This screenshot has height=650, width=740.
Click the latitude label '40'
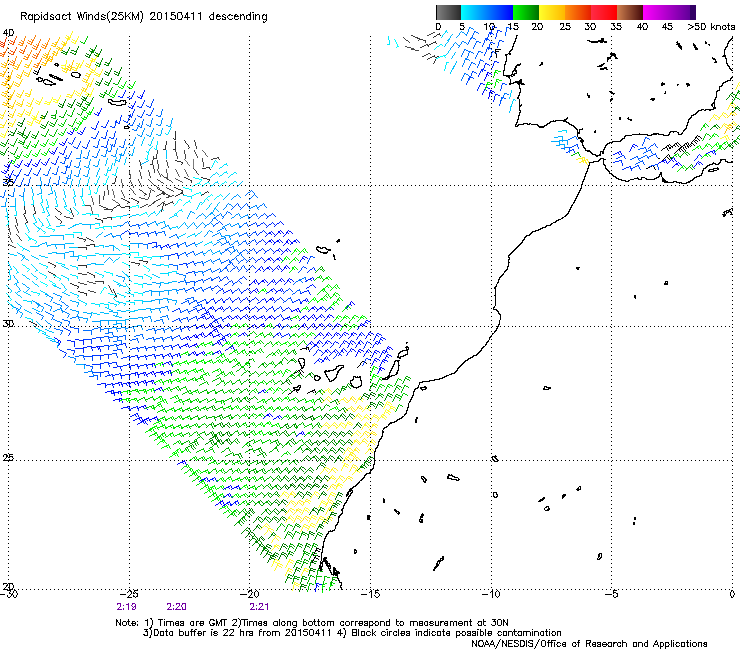click(x=8, y=33)
